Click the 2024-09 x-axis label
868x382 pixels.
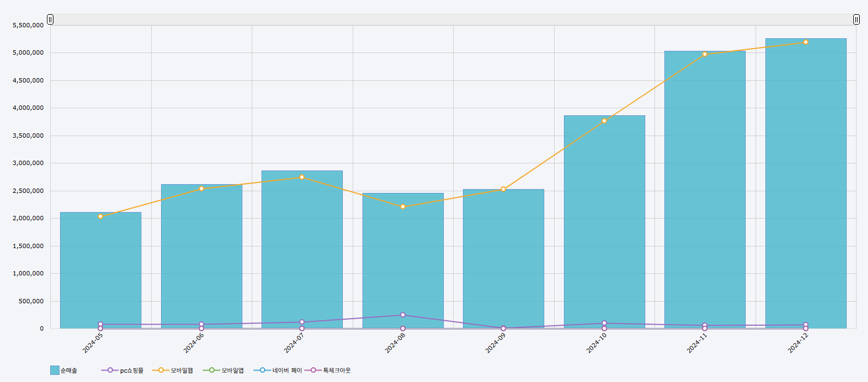click(496, 343)
